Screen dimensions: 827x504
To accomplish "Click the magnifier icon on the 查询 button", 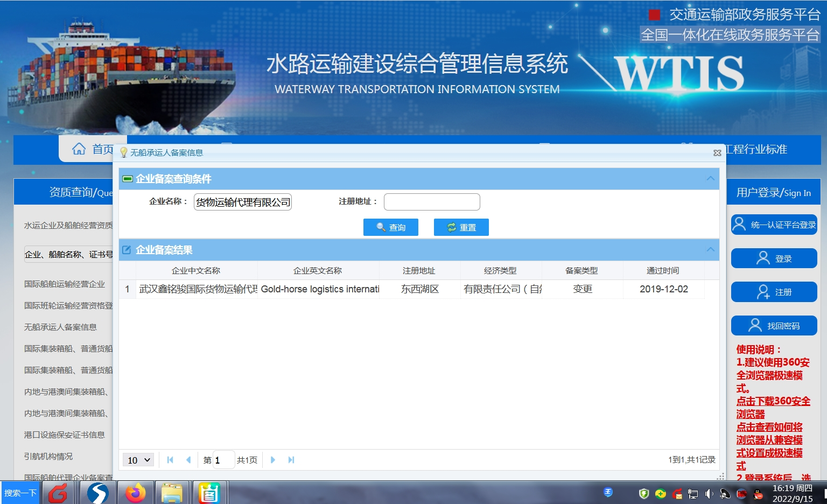I will point(380,227).
